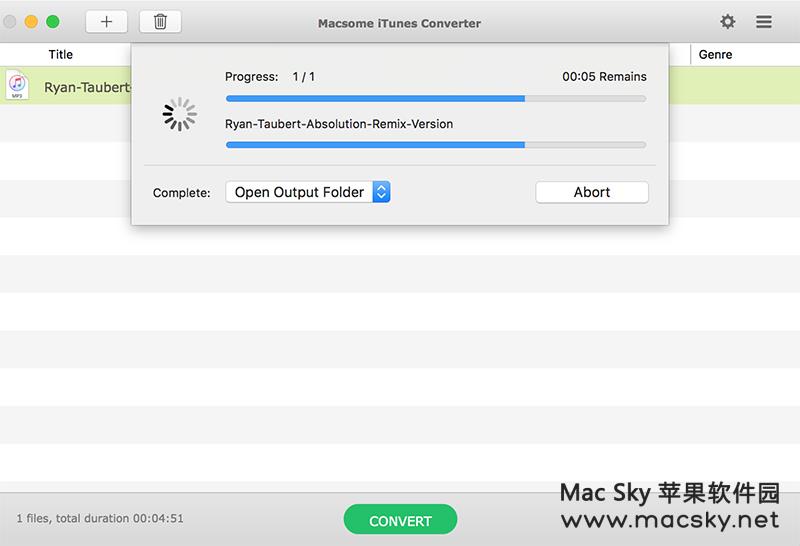The height and width of the screenshot is (546, 800).
Task: Click the MP3 file icon for Ryan-Taubert
Action: tap(17, 85)
